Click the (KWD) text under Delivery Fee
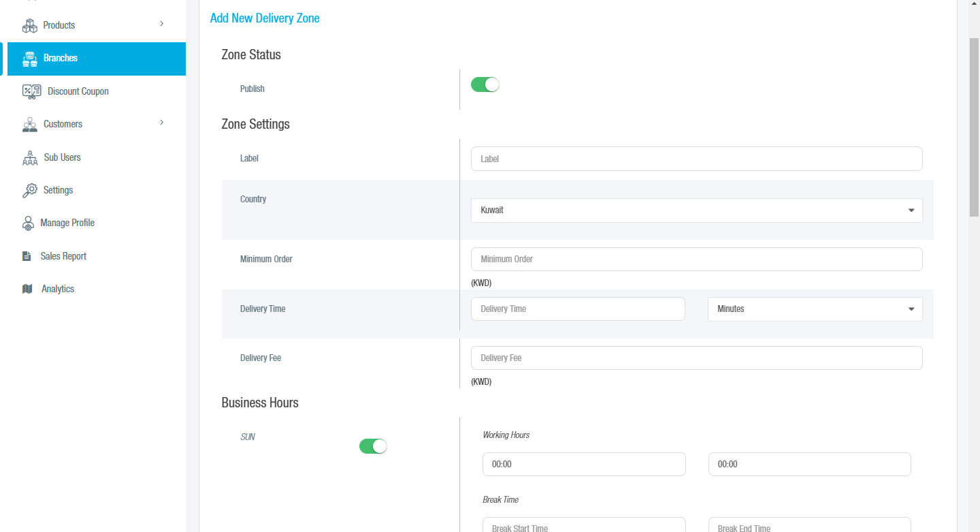Image resolution: width=980 pixels, height=532 pixels. 481,381
